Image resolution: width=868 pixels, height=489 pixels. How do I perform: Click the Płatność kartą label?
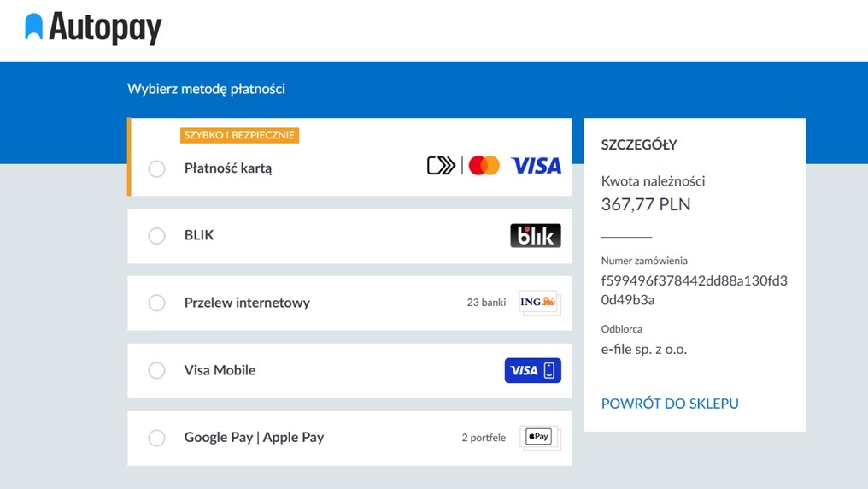point(228,168)
